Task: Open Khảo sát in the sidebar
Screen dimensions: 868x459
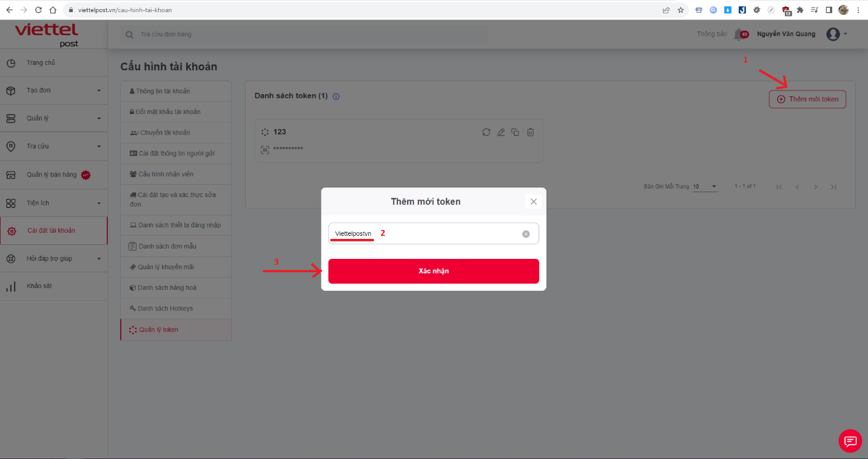Action: (53, 286)
